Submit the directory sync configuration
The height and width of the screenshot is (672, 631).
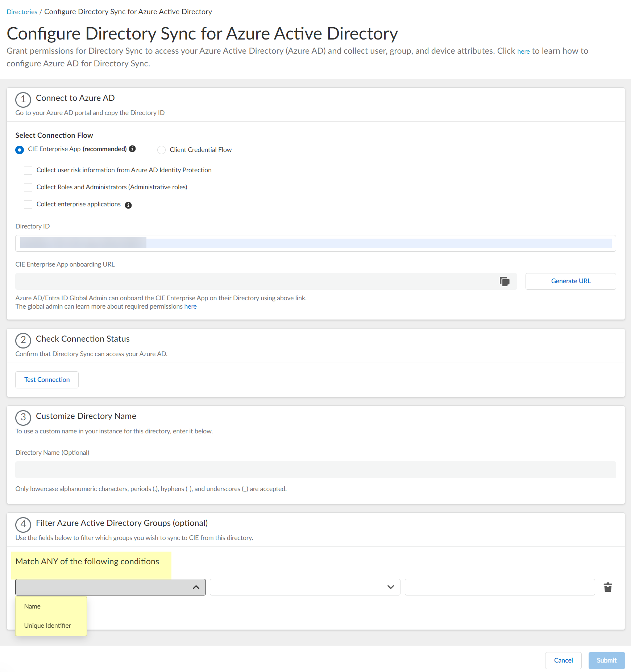point(607,660)
